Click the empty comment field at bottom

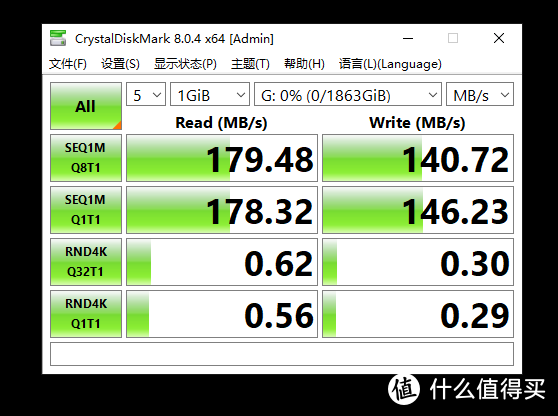pyautogui.click(x=282, y=354)
